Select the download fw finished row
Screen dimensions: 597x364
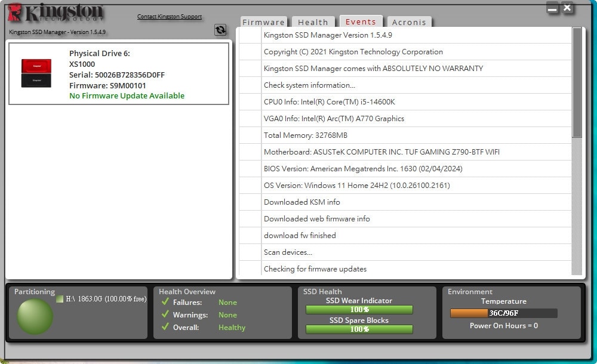tap(405, 236)
